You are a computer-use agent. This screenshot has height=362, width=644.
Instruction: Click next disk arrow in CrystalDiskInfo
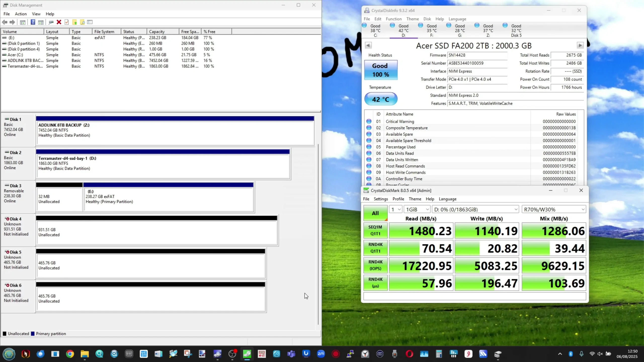tap(580, 45)
